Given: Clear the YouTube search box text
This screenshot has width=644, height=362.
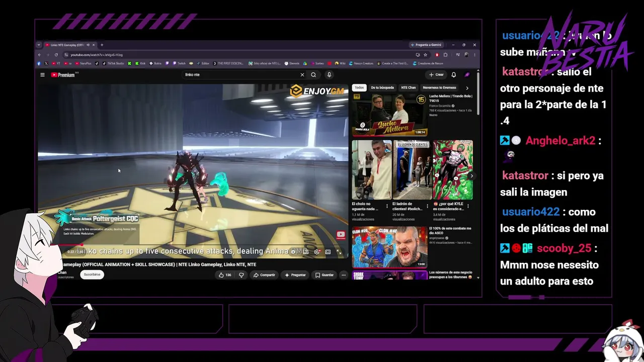Looking at the screenshot, I should (302, 75).
